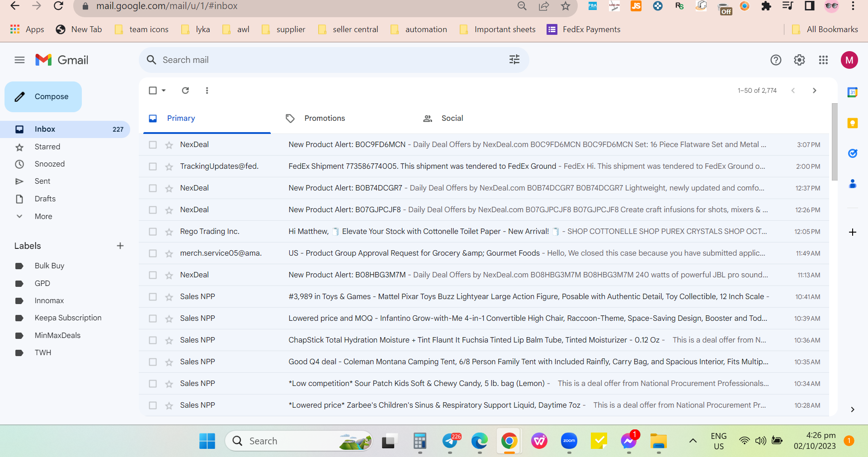
Task: Star the Rego Trading Inc. email
Action: point(169,232)
